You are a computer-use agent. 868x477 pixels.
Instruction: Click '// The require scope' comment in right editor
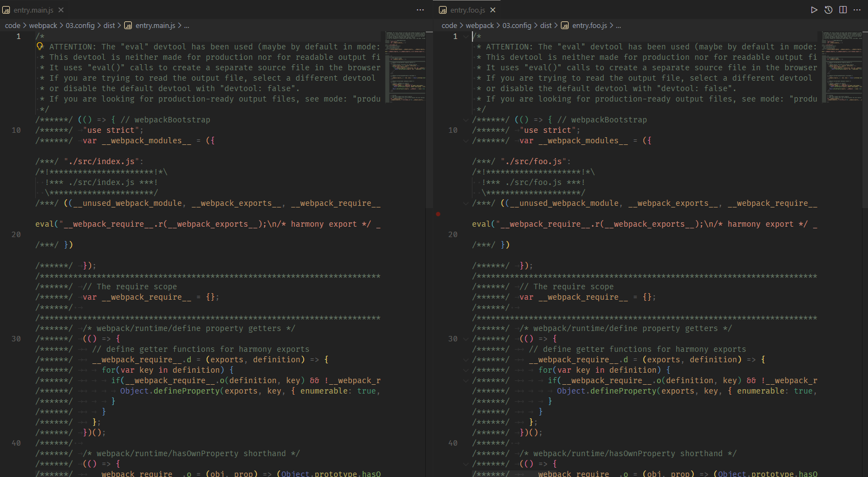tap(567, 287)
